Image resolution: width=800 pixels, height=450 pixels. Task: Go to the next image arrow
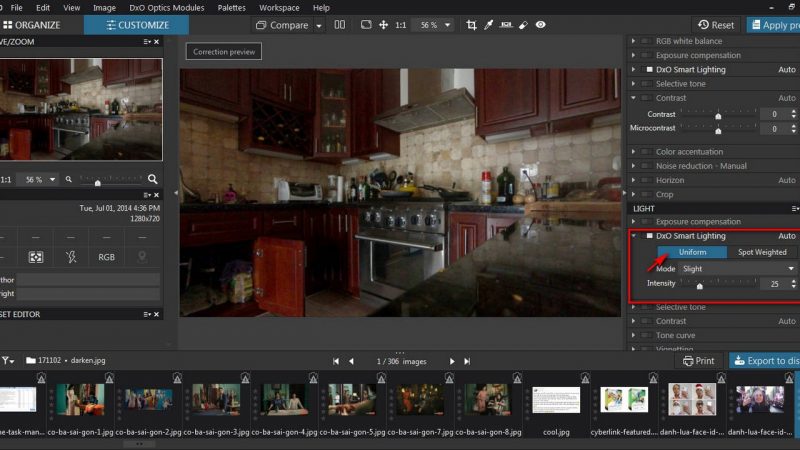pyautogui.click(x=452, y=361)
